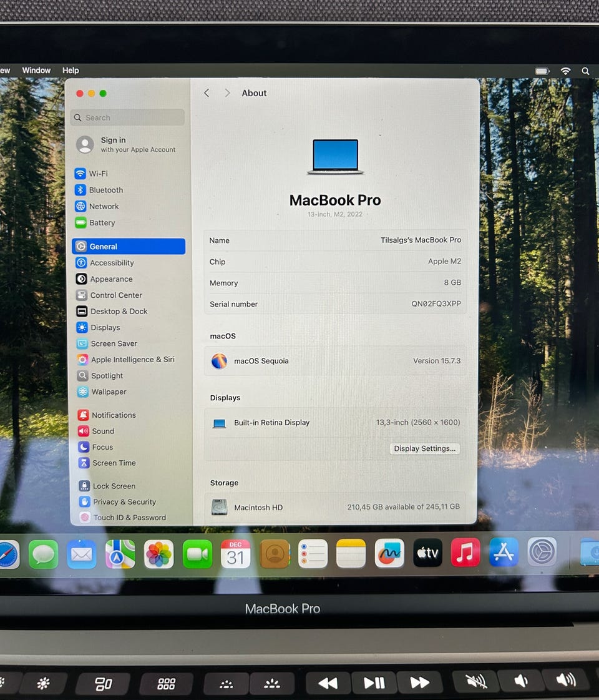
Task: Launch Photos from the Dock
Action: [x=158, y=555]
